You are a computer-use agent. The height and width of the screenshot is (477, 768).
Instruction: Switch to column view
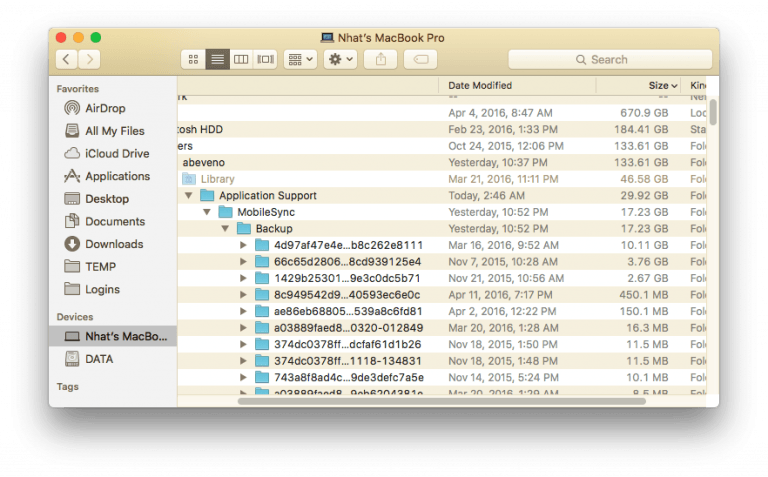click(x=241, y=59)
